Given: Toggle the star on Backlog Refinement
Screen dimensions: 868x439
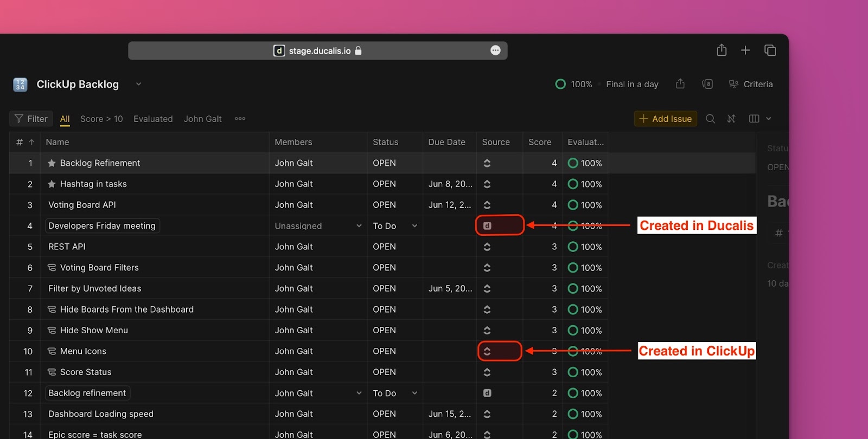Looking at the screenshot, I should click(52, 163).
